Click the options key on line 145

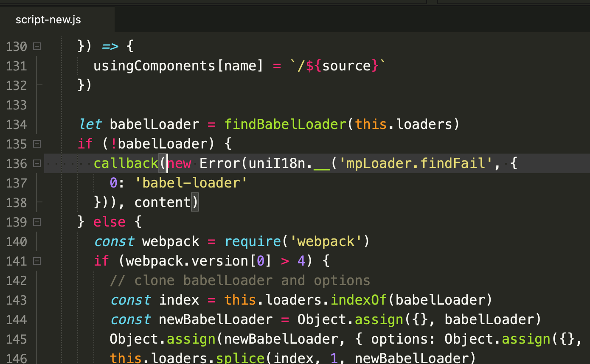(399, 339)
